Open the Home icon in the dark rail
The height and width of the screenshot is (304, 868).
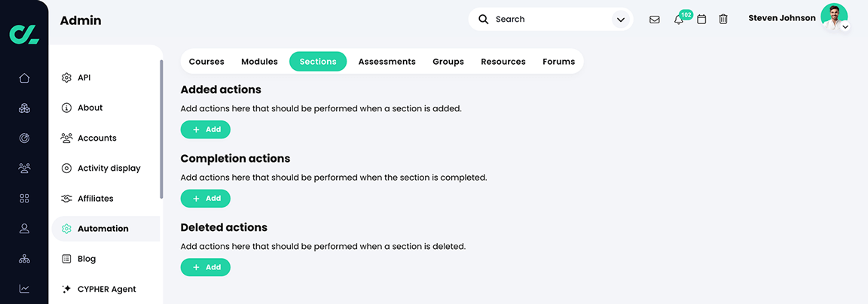click(x=24, y=78)
